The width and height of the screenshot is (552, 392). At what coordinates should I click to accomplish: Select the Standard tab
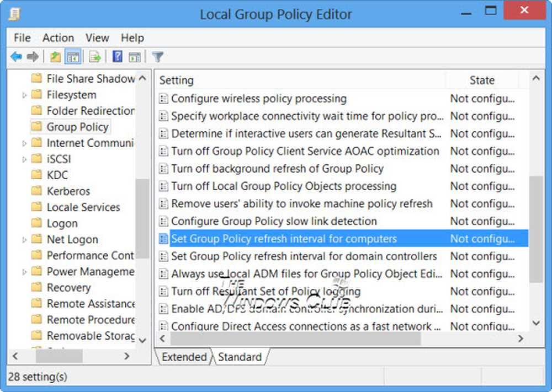pyautogui.click(x=240, y=357)
